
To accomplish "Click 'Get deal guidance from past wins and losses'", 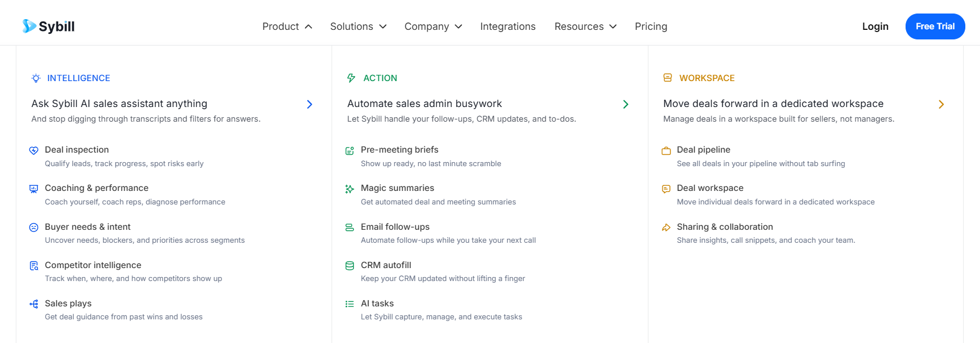I will (x=123, y=317).
